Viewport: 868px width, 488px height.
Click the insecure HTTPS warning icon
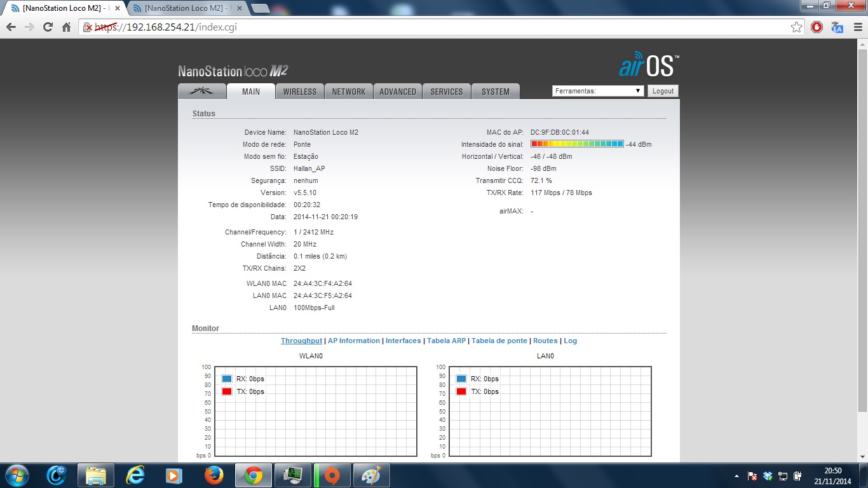point(89,27)
